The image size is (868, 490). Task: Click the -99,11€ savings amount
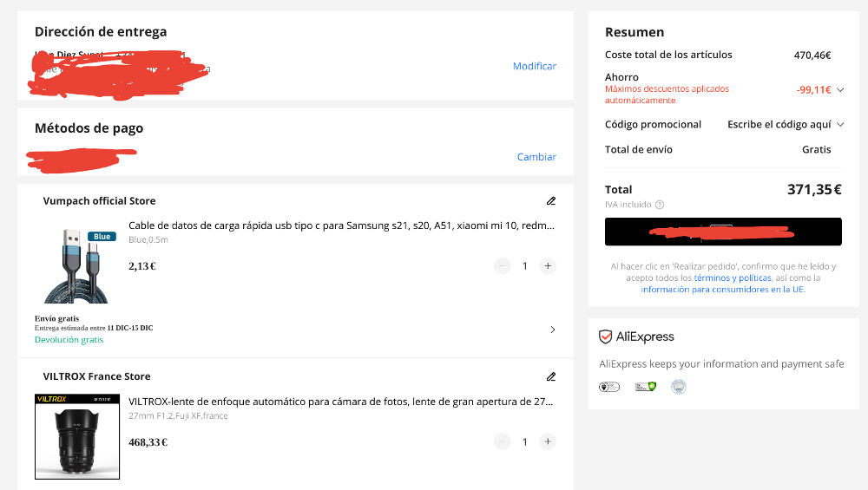pyautogui.click(x=814, y=89)
